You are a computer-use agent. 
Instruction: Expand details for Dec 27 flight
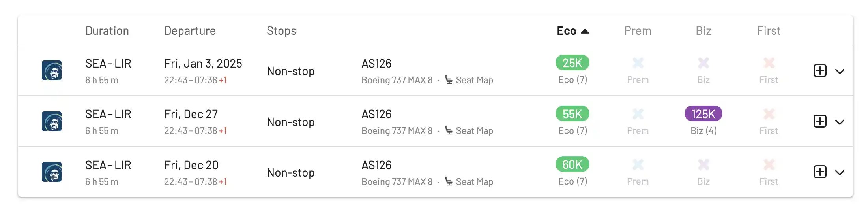(840, 122)
